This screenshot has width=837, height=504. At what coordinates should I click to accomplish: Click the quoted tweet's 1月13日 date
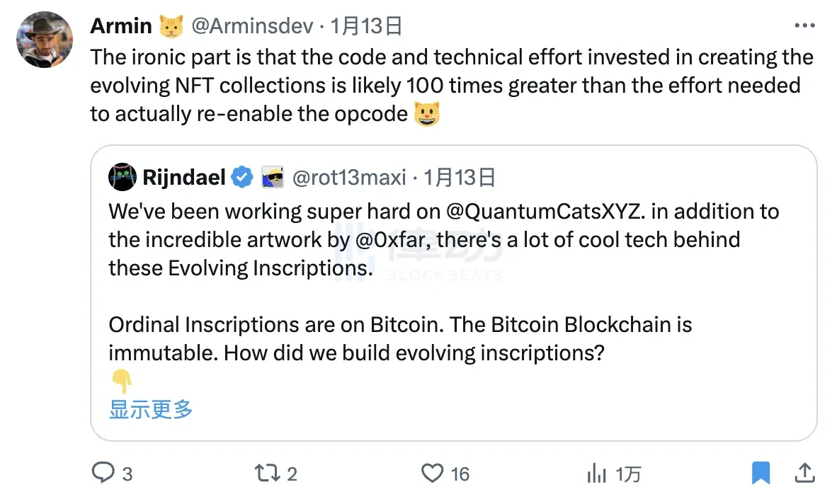click(x=459, y=177)
